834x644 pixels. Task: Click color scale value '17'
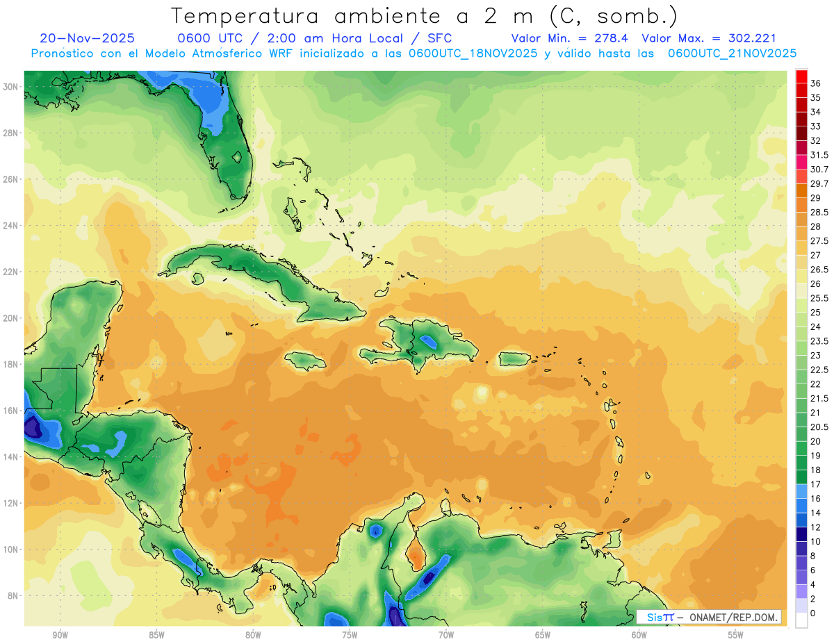click(816, 484)
